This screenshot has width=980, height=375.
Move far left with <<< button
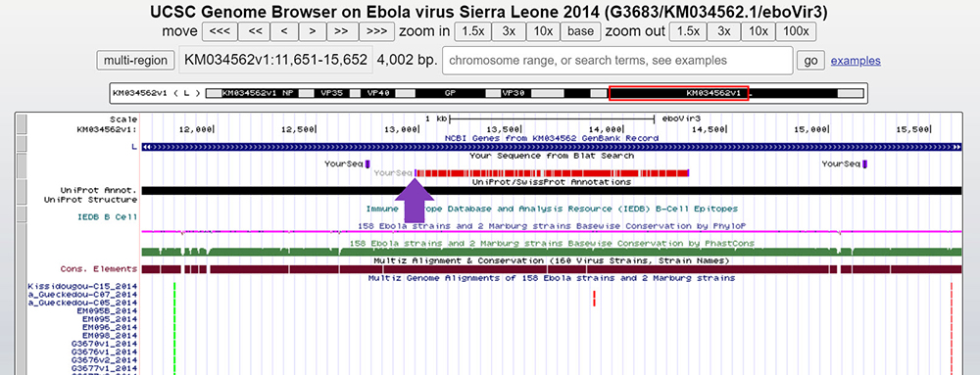tap(220, 32)
